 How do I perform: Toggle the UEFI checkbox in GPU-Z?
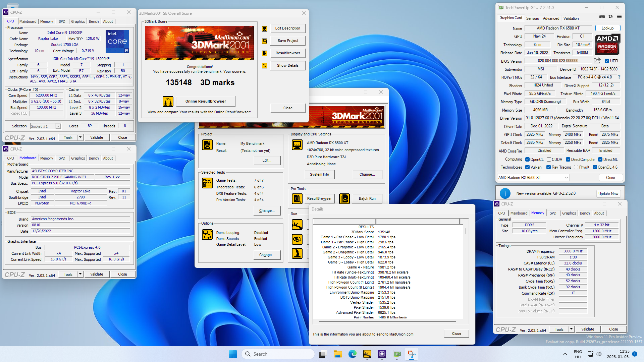click(x=607, y=61)
